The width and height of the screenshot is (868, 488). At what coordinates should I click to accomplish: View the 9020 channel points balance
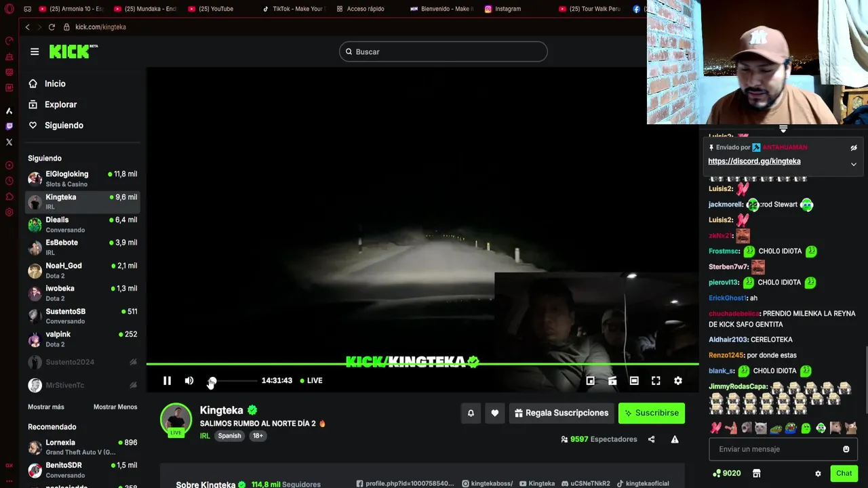pos(726,473)
